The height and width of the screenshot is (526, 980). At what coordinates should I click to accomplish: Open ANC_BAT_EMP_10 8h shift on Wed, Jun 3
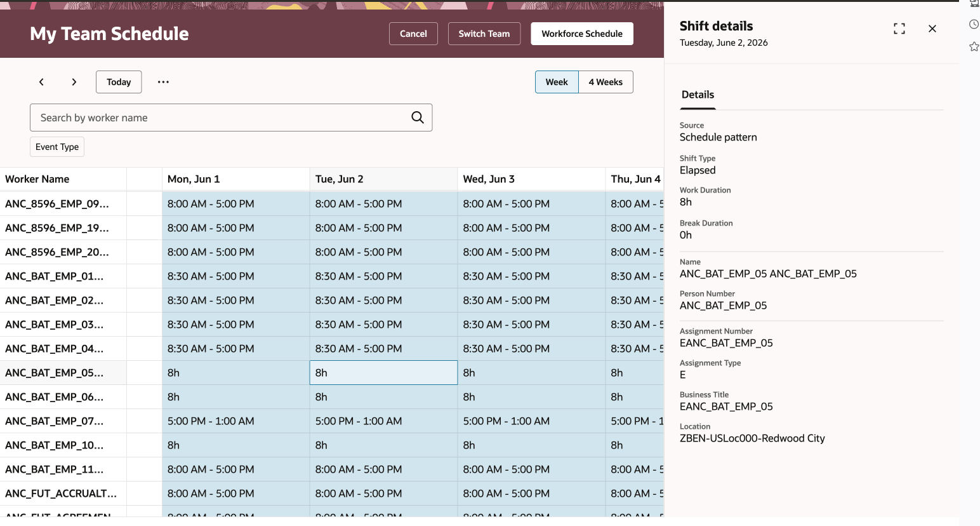(x=531, y=445)
